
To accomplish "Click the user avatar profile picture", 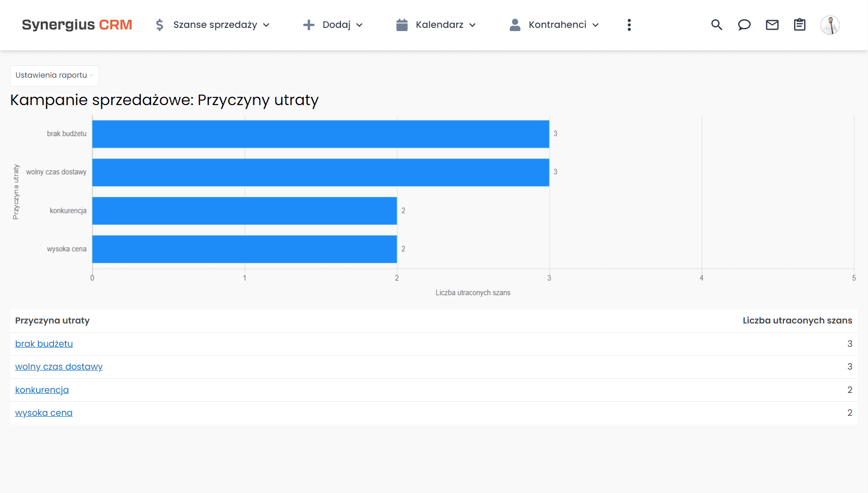I will tap(831, 25).
